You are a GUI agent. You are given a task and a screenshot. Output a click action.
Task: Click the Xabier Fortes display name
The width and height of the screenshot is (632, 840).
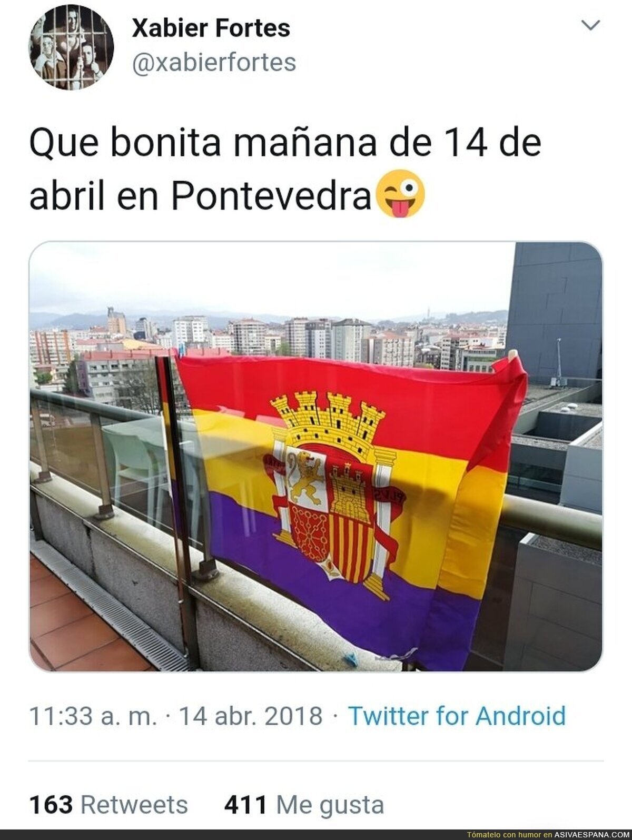point(211,28)
